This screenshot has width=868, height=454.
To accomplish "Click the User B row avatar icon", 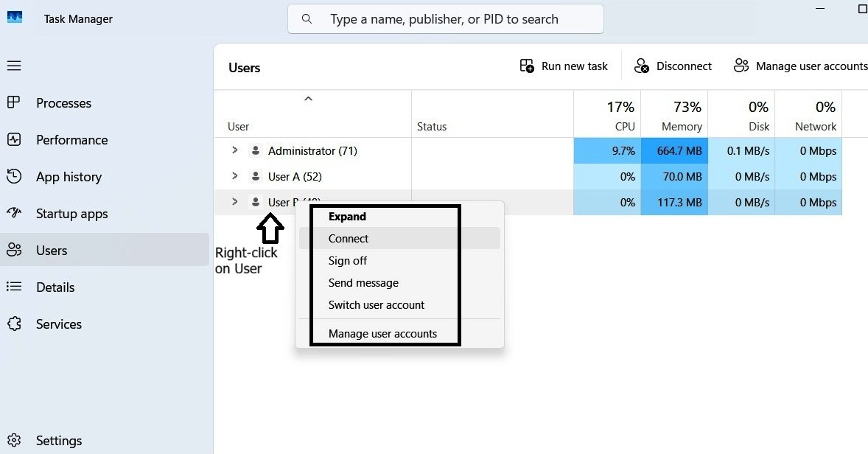I will coord(255,202).
